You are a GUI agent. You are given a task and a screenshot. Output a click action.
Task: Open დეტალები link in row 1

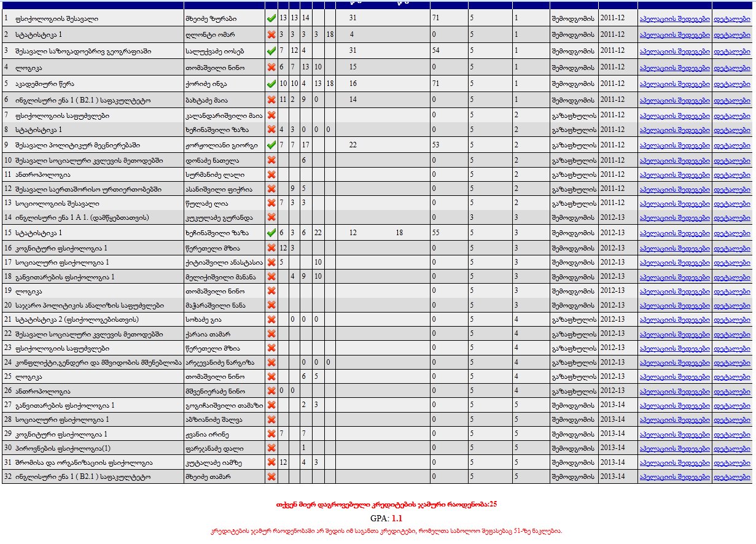click(x=731, y=19)
